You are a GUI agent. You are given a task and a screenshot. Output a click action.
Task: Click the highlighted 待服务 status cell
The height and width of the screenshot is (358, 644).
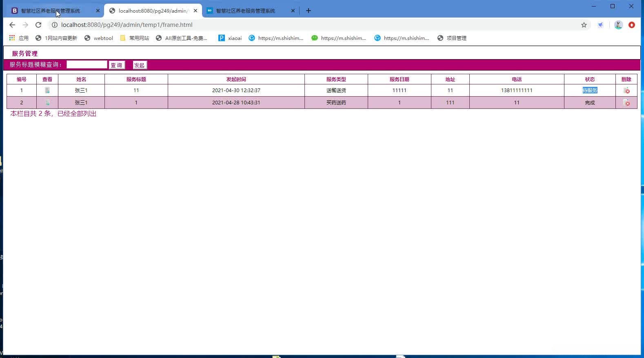(590, 90)
